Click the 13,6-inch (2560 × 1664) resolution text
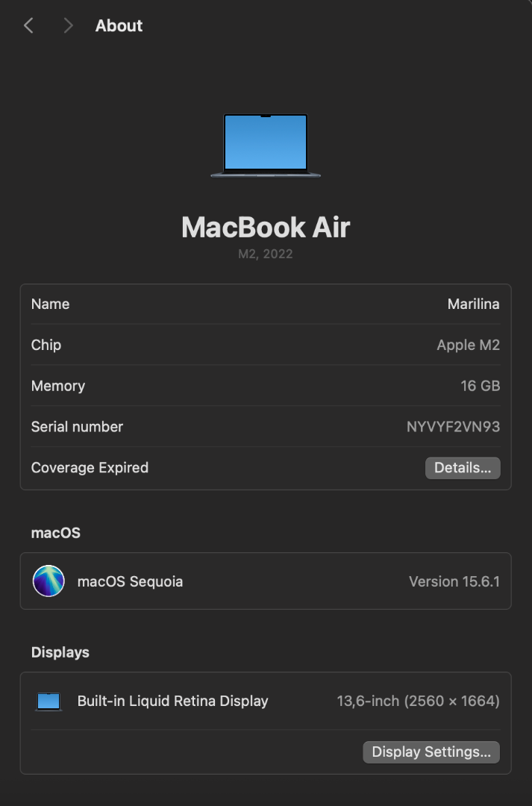 click(x=419, y=701)
